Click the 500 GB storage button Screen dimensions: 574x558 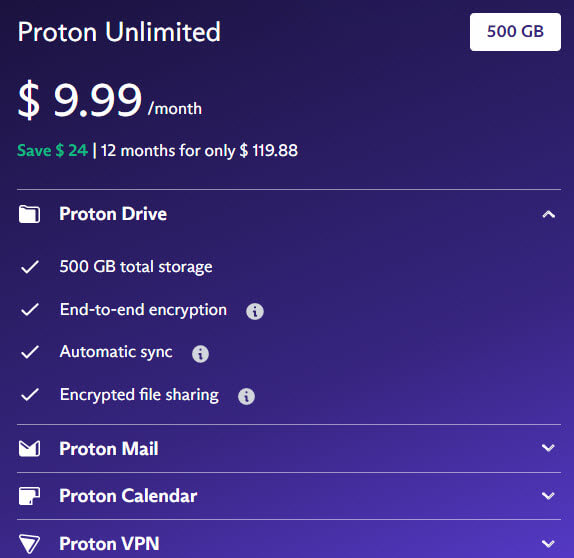tap(515, 32)
